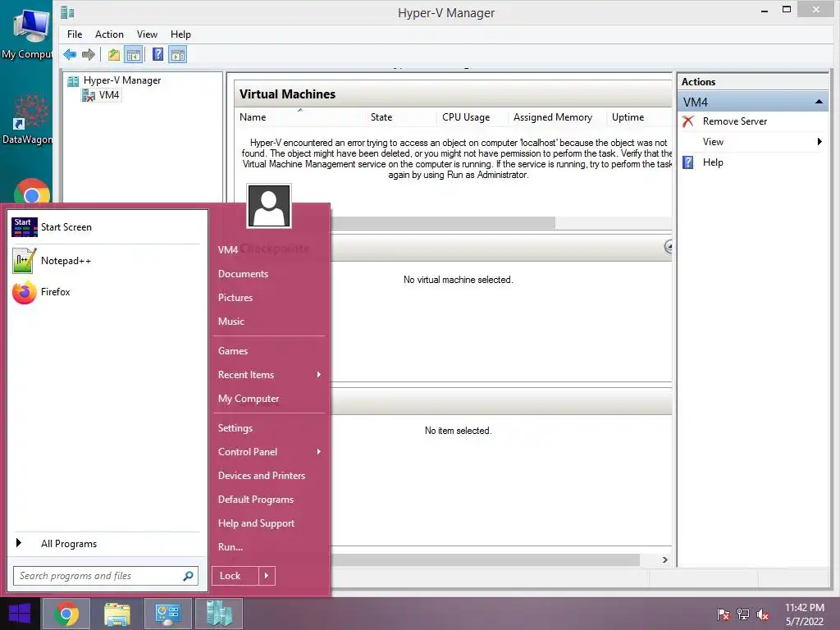Select the VM4 server in console tree
840x630 pixels.
109,95
